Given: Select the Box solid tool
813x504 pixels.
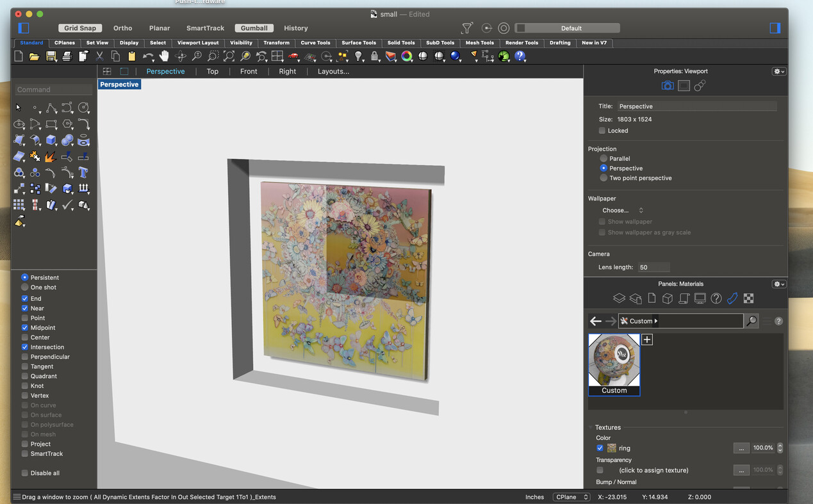Looking at the screenshot, I should pyautogui.click(x=51, y=140).
